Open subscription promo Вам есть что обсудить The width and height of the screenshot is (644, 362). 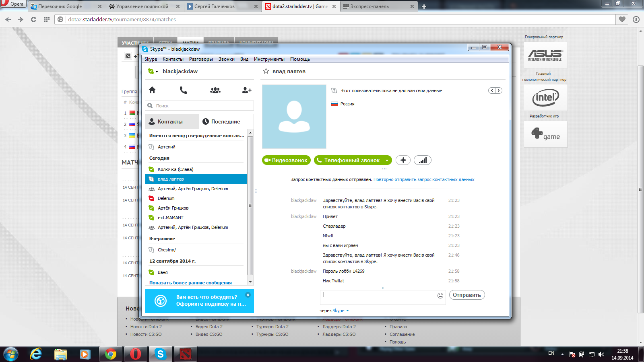point(199,300)
